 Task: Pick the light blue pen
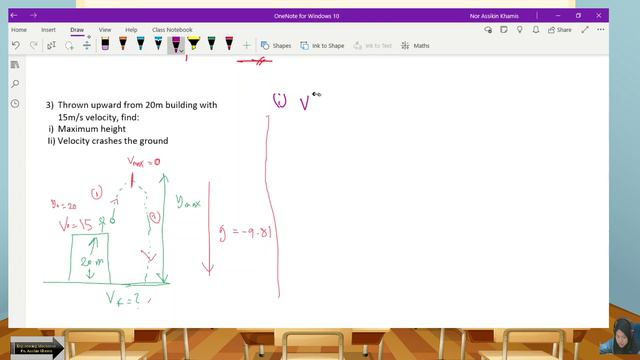click(158, 44)
